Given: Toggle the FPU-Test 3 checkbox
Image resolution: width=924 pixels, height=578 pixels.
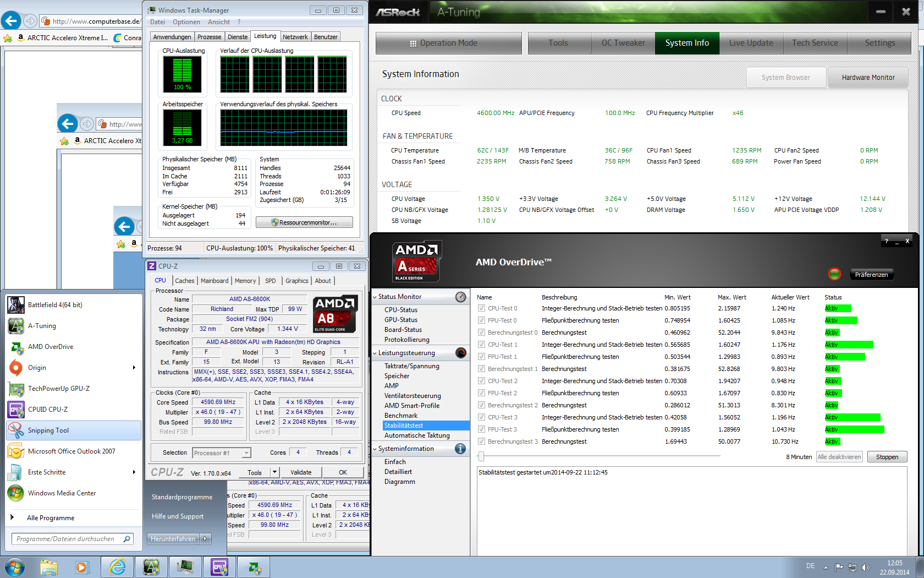Looking at the screenshot, I should 482,429.
